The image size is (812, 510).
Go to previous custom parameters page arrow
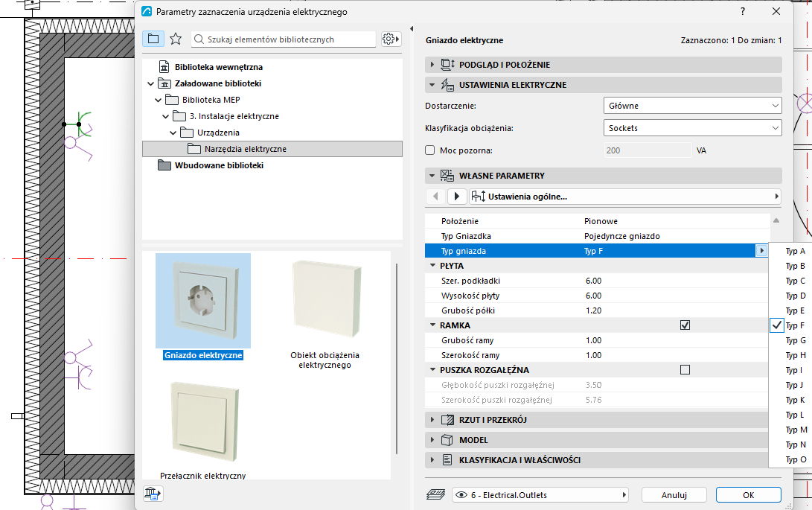(435, 197)
